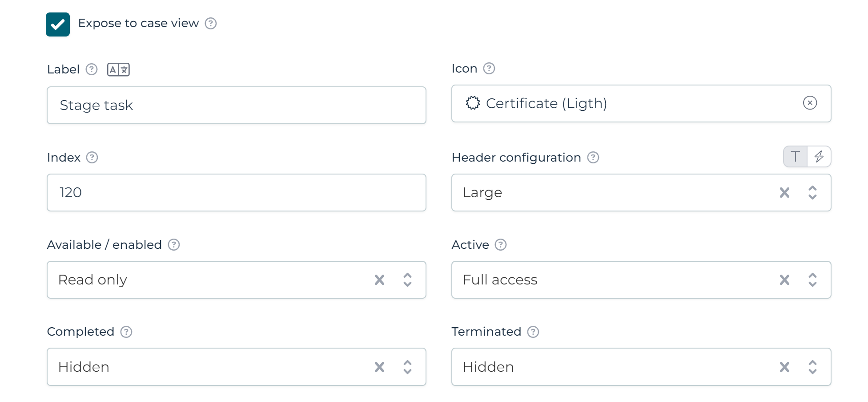
Task: Clear the Large header configuration value
Action: click(x=784, y=193)
